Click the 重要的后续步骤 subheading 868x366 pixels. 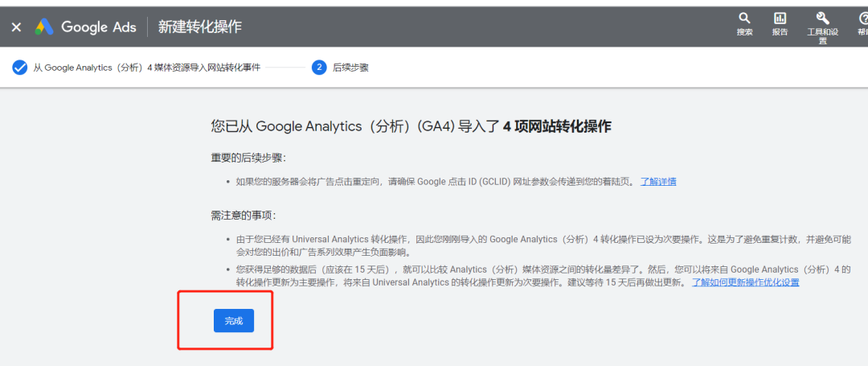click(248, 157)
